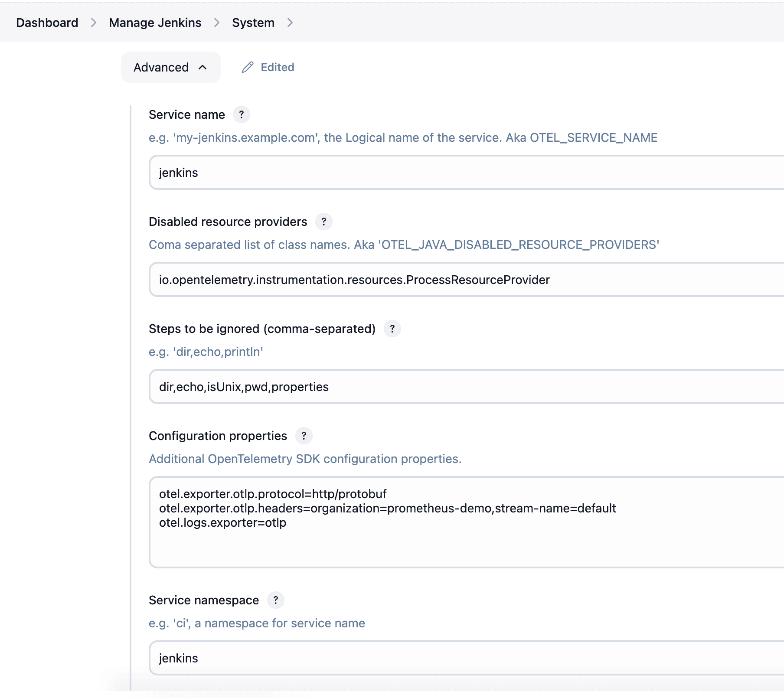
Task: Click the pencil icon next to Edited
Action: coord(247,67)
